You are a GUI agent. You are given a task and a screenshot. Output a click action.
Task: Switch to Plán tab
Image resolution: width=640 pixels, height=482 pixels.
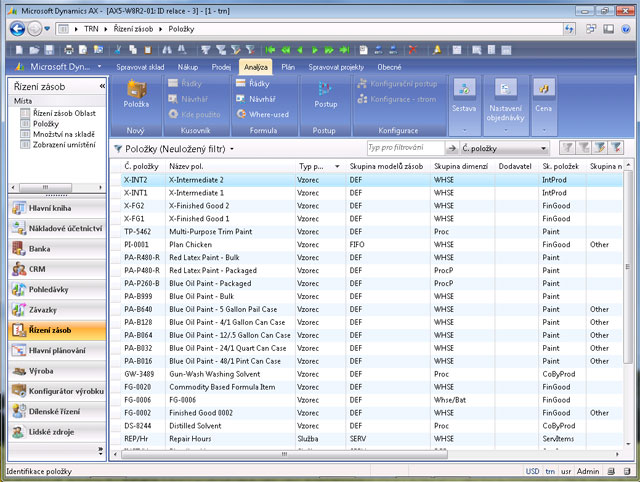point(288,67)
